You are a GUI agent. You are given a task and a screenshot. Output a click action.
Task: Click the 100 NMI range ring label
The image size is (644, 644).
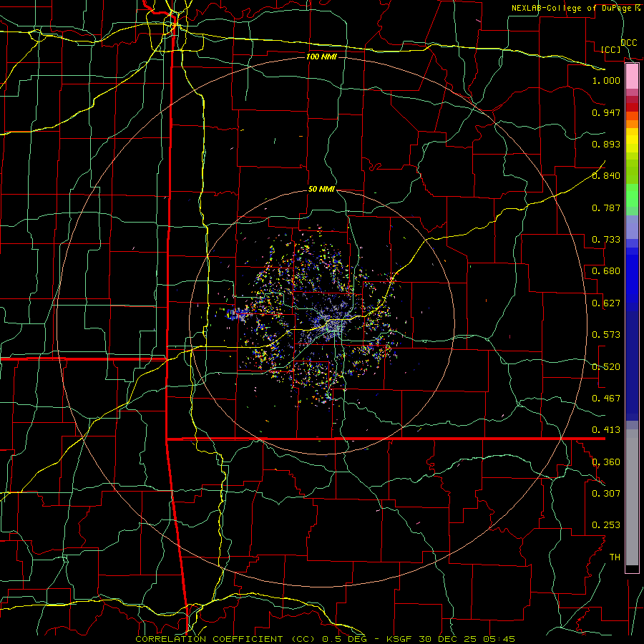(321, 57)
